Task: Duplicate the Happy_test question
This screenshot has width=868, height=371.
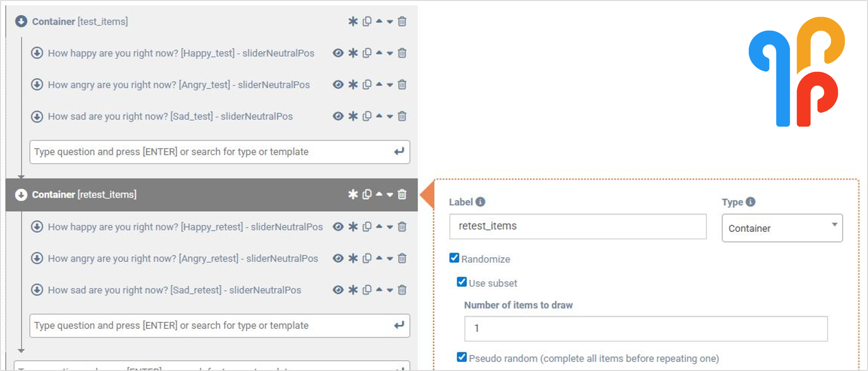Action: (367, 53)
